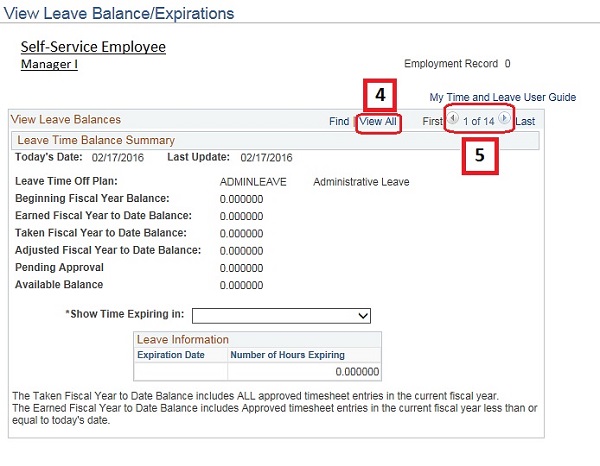This screenshot has height=466, width=600.
Task: Click the red callout box numbered 5
Action: 479,156
